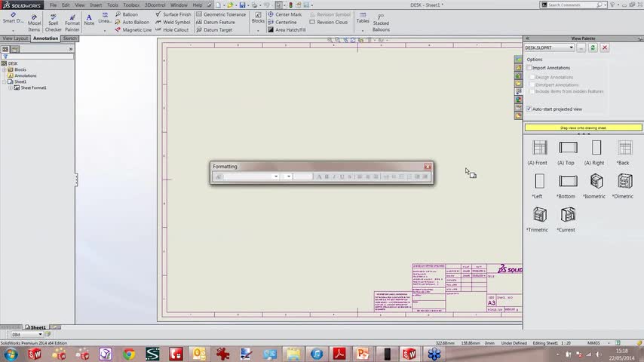
Task: Open the Model Items tool
Action: 34,23
